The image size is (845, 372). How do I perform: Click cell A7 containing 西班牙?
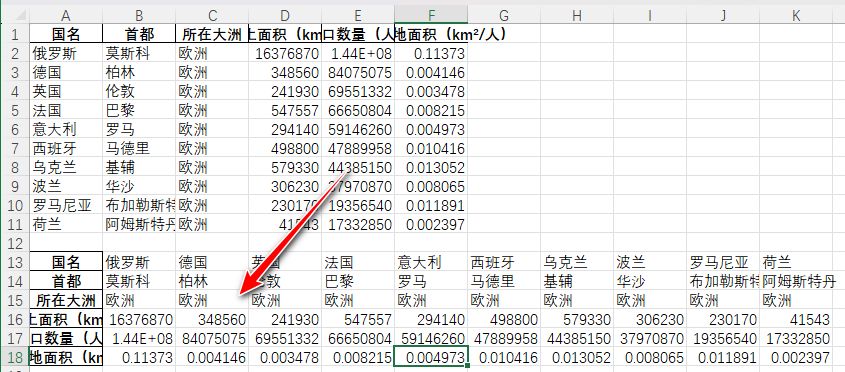pyautogui.click(x=66, y=148)
